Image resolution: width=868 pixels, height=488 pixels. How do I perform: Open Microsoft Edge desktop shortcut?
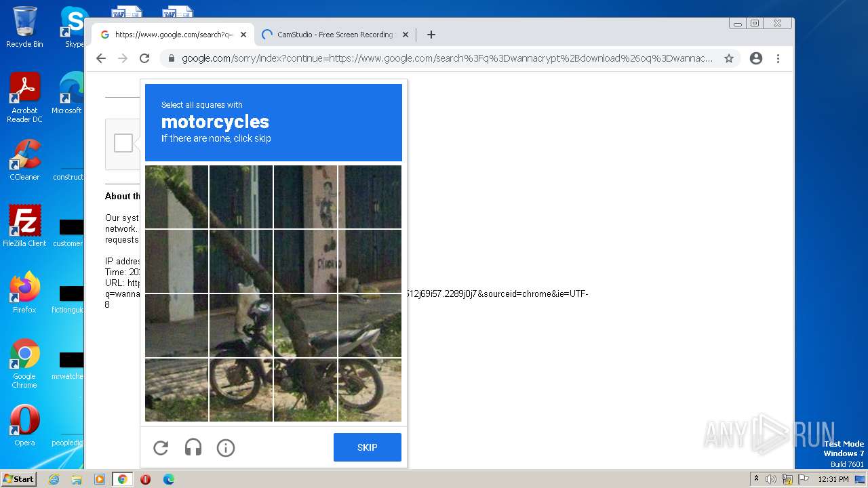(x=69, y=94)
